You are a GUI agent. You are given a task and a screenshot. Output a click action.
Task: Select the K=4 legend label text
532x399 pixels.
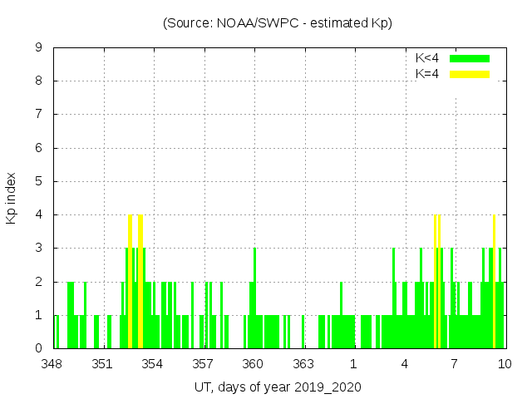coord(427,74)
